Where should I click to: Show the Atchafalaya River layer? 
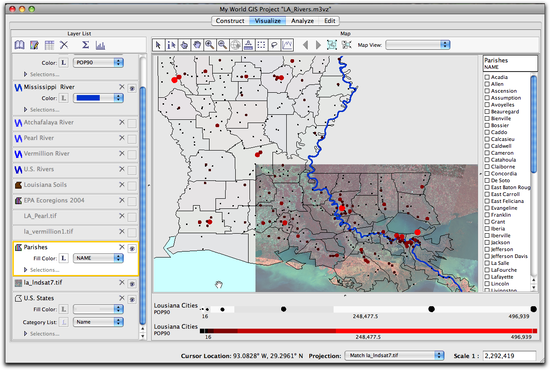132,123
